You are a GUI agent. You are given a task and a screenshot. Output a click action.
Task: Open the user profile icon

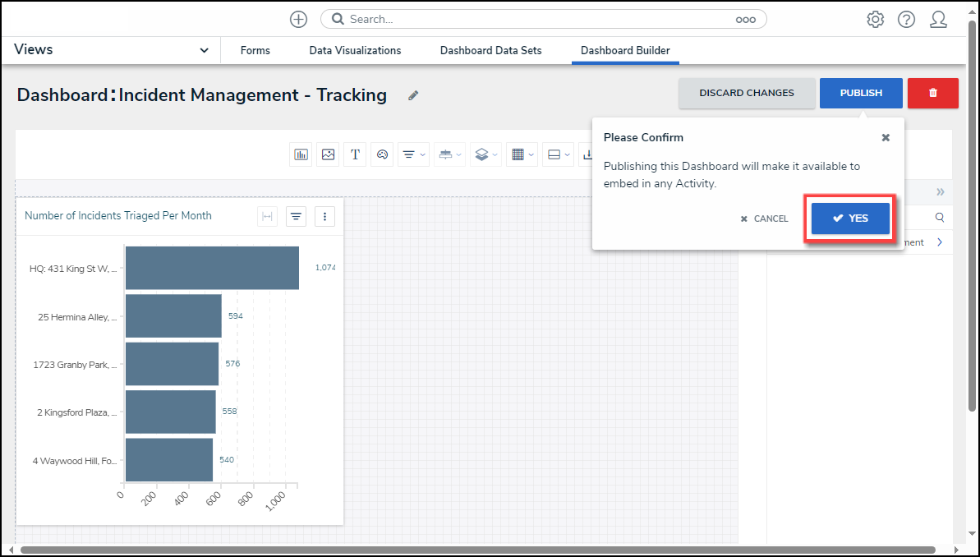(938, 20)
